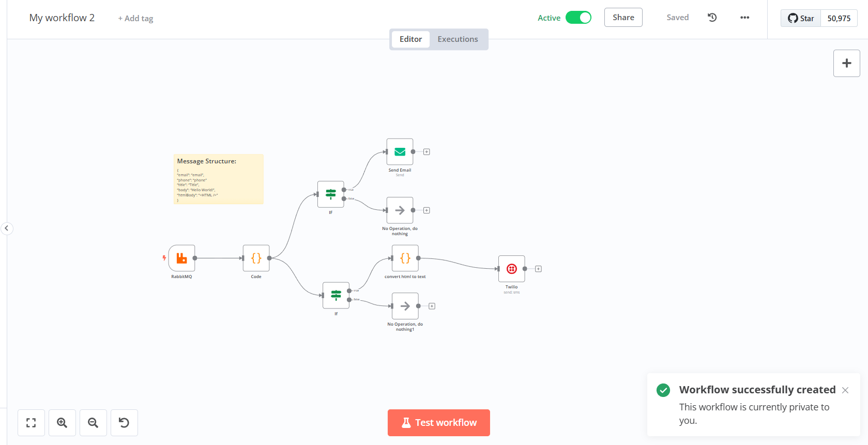Switch to the Editor tab
Image resolution: width=868 pixels, height=445 pixels.
coord(410,39)
